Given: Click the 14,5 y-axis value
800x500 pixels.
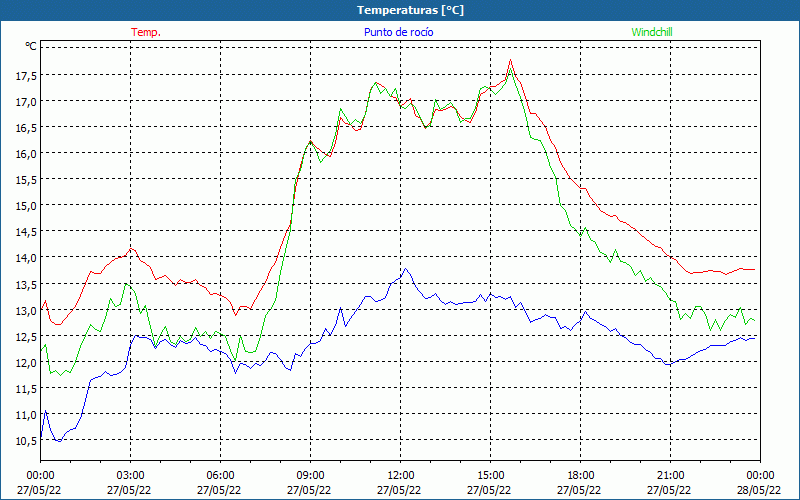Looking at the screenshot, I should click(26, 232).
